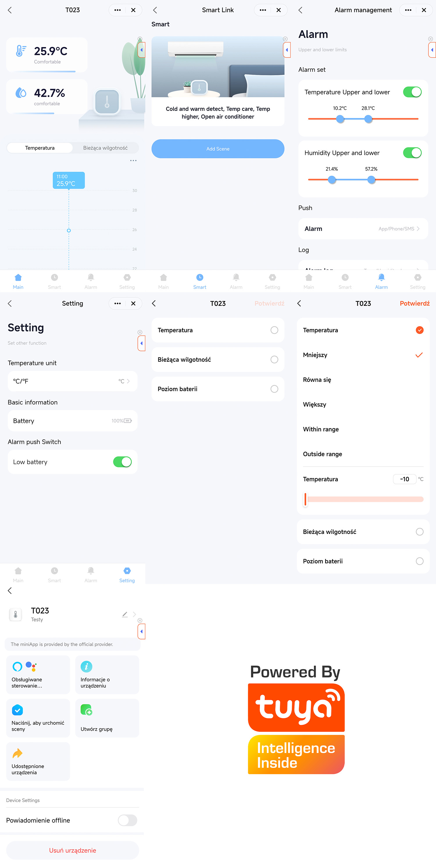Switch to Bieżąca wilgotność chart tab
The image size is (436, 868).
point(105,148)
